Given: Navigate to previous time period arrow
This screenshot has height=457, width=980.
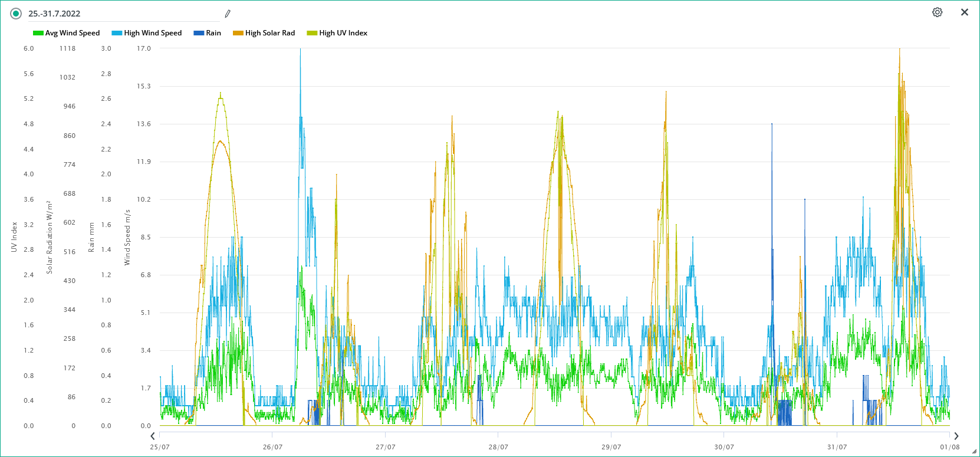Looking at the screenshot, I should coord(153,436).
